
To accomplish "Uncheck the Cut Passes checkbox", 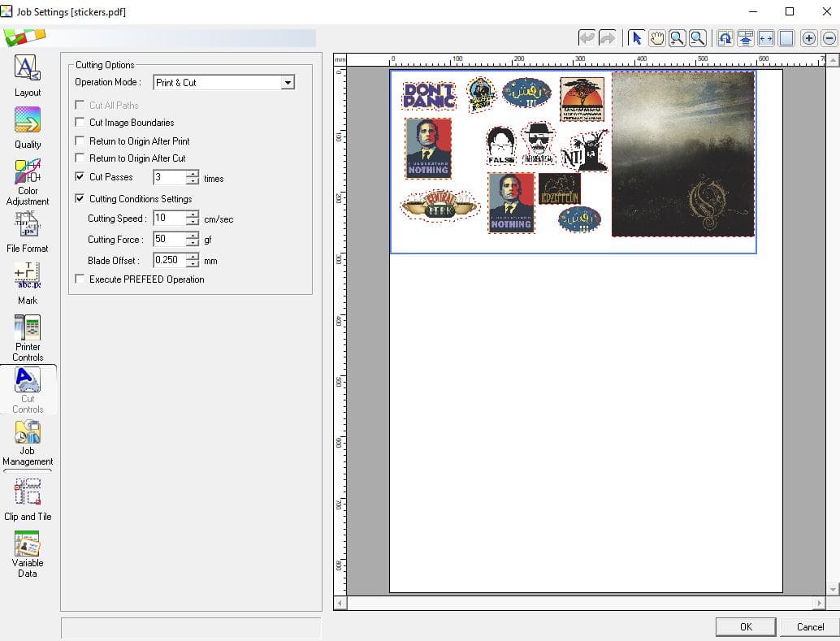I will coord(80,176).
